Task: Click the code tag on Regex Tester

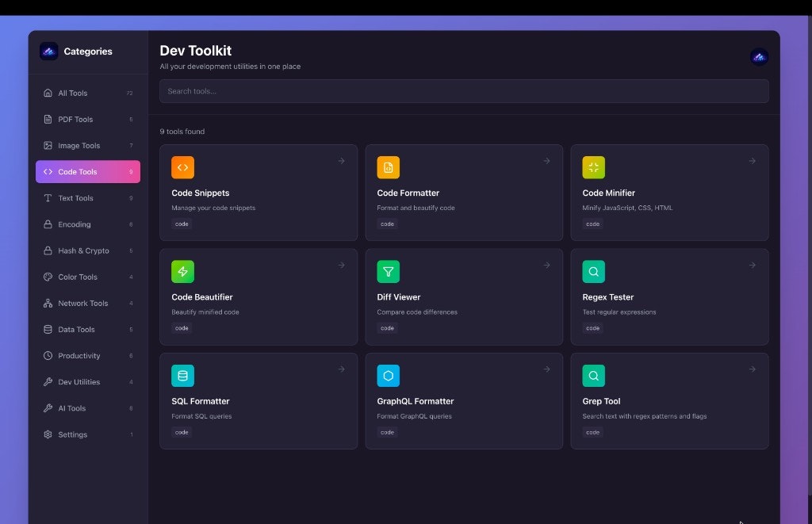Action: [x=592, y=327]
